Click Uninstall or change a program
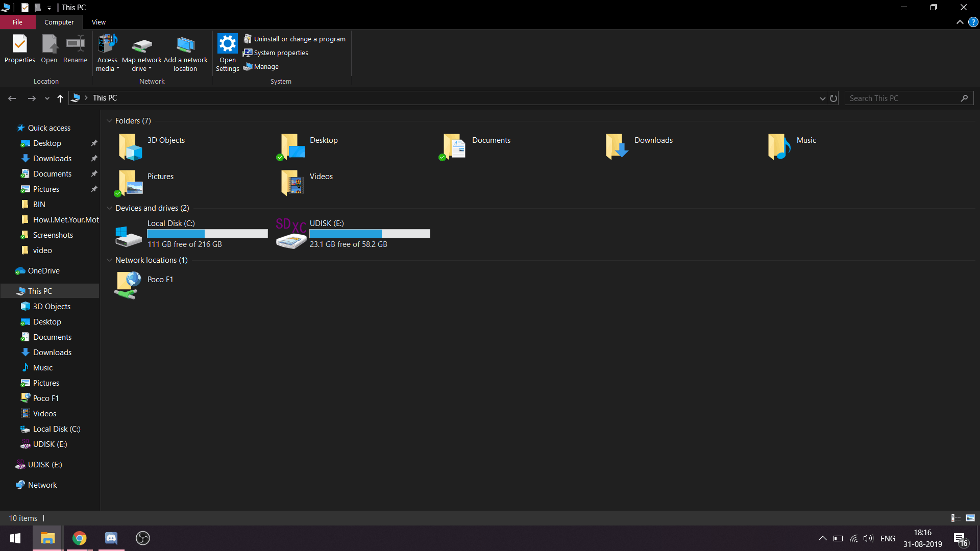 (x=300, y=38)
